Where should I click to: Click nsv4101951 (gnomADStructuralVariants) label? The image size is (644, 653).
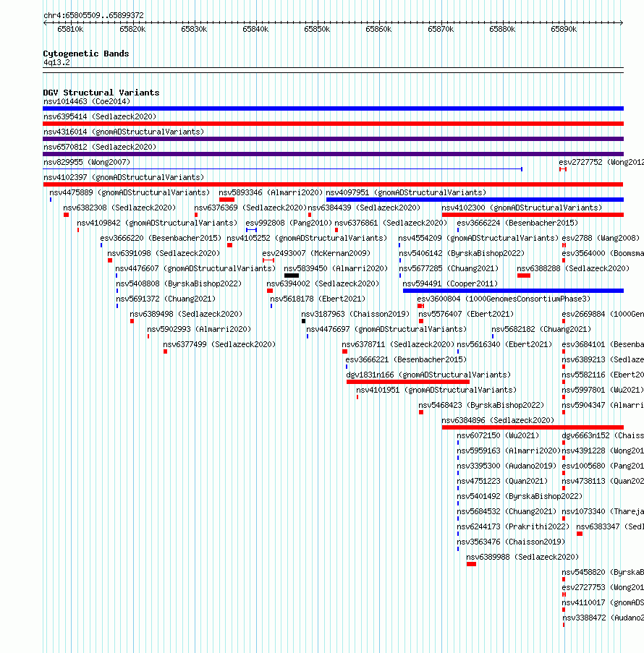pos(436,390)
